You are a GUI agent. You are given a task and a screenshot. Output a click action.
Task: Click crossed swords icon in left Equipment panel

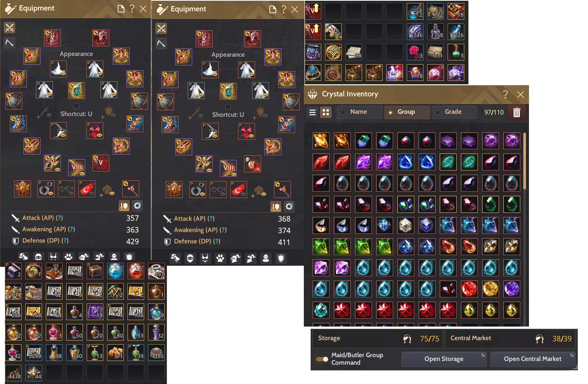(x=9, y=28)
